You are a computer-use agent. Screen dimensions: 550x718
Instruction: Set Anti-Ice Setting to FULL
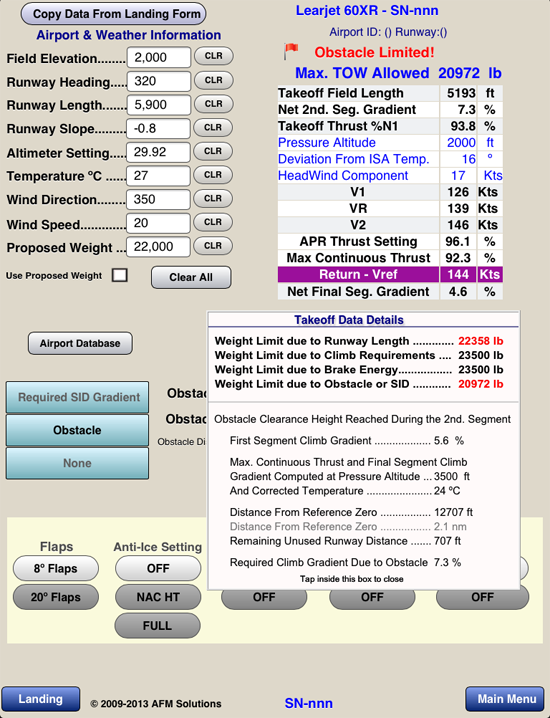158,626
